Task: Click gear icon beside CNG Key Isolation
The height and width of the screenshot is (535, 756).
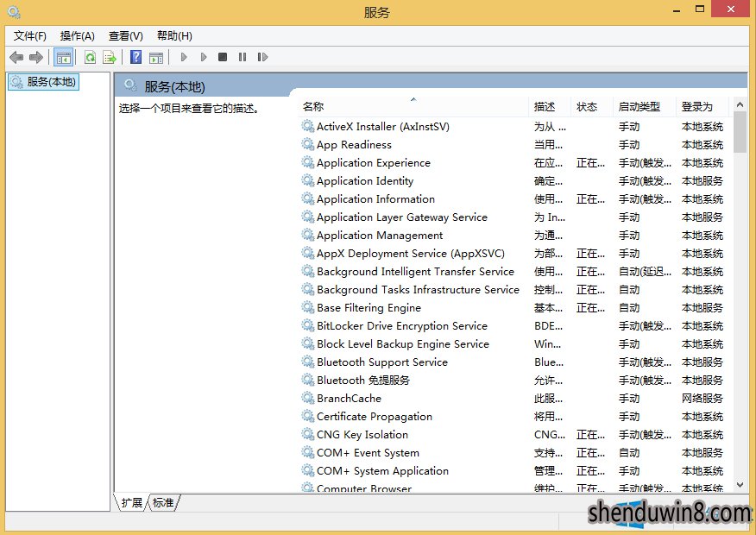Action: click(308, 434)
